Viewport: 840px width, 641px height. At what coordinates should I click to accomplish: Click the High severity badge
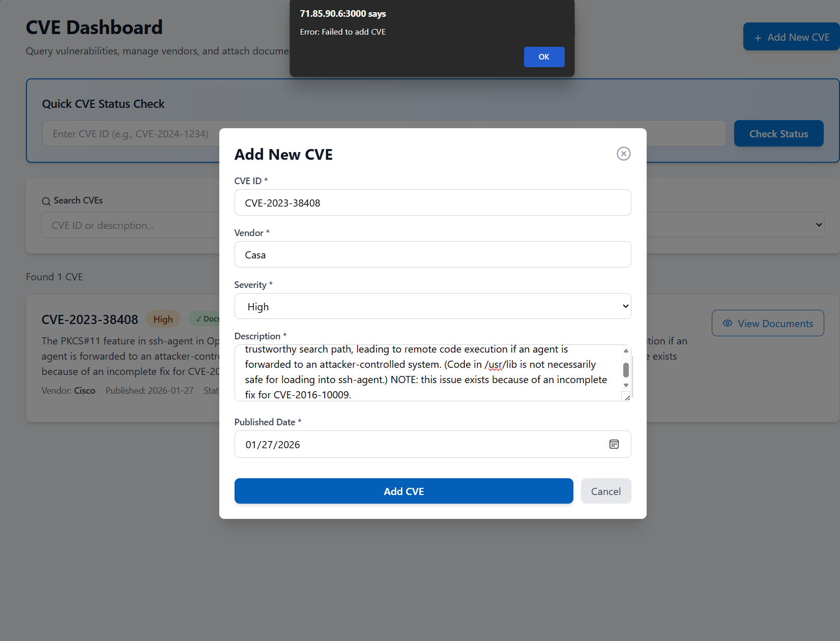(x=163, y=319)
